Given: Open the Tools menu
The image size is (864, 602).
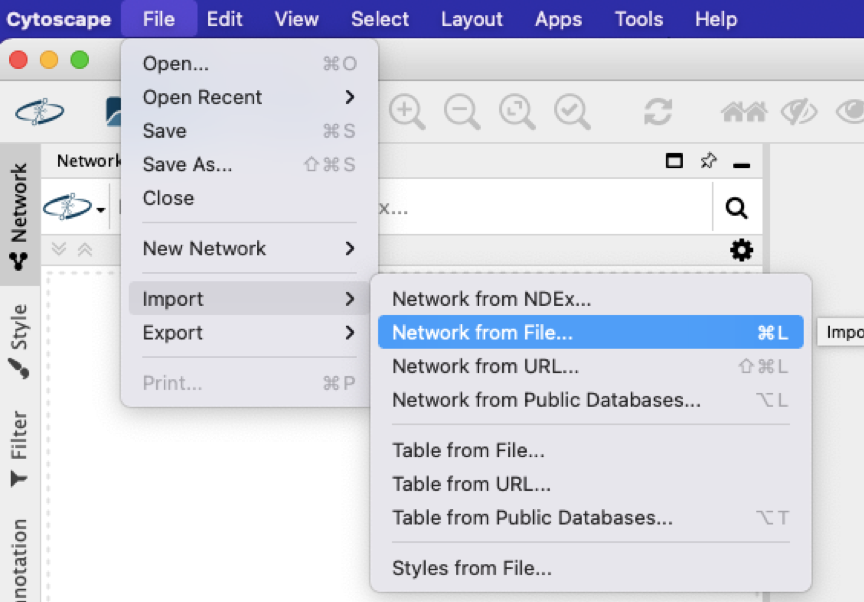Looking at the screenshot, I should pyautogui.click(x=639, y=19).
